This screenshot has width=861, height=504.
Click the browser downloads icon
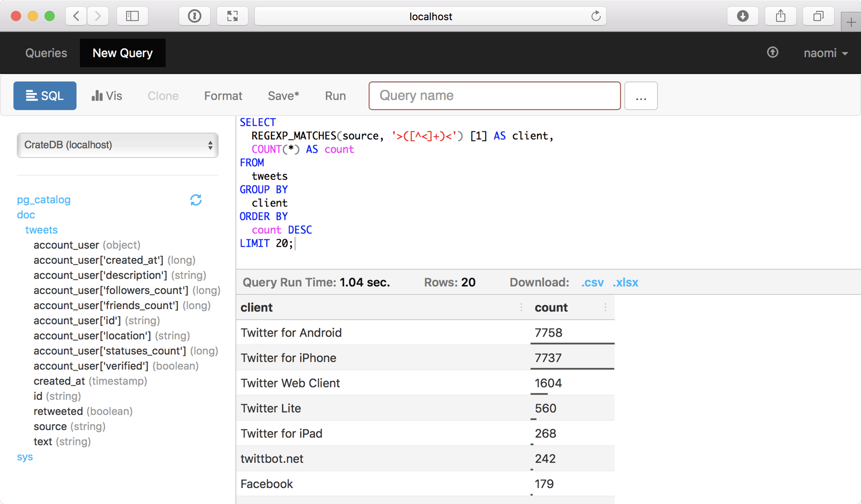pyautogui.click(x=743, y=16)
